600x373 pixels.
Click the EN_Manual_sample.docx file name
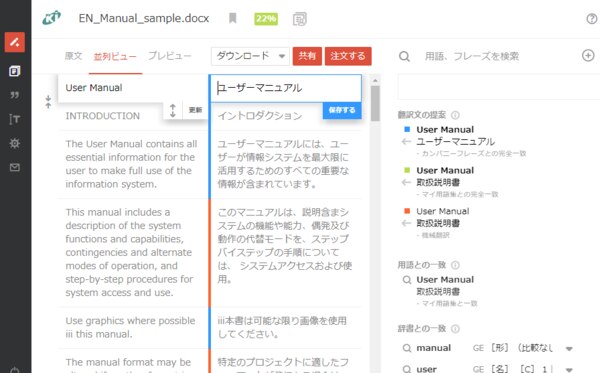144,18
